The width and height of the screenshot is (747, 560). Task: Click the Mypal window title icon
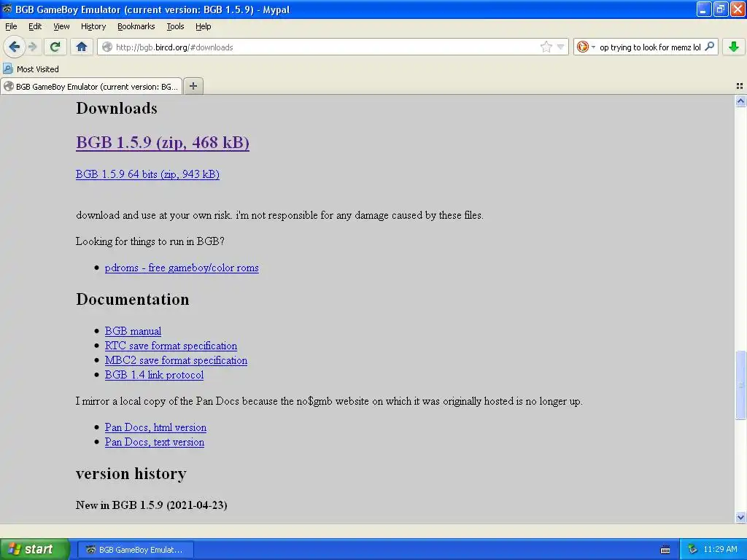pos(7,9)
